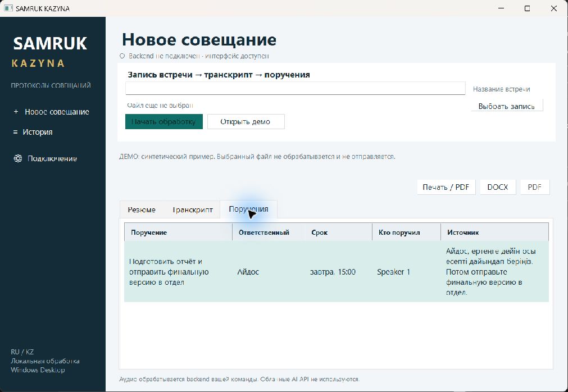Click the Открыть демо button
568x392 pixels.
pos(246,122)
